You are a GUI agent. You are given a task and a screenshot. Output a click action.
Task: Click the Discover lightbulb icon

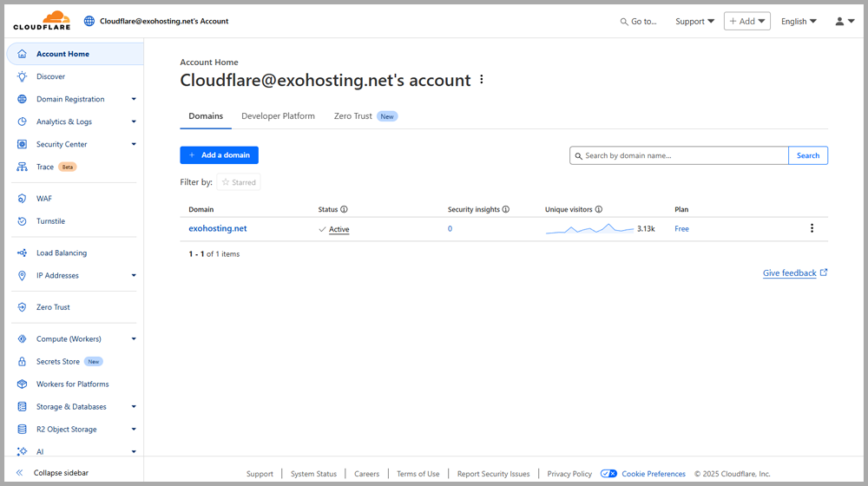point(23,76)
